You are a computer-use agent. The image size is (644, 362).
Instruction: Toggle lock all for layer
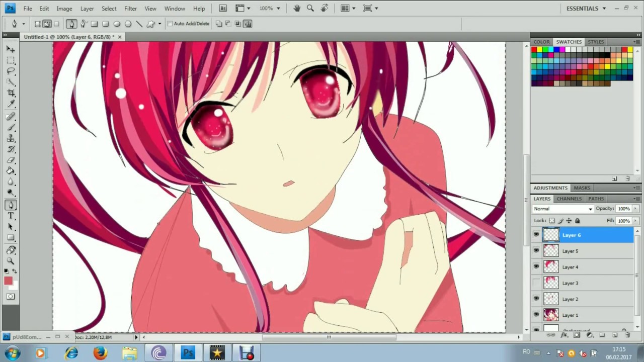(x=577, y=221)
